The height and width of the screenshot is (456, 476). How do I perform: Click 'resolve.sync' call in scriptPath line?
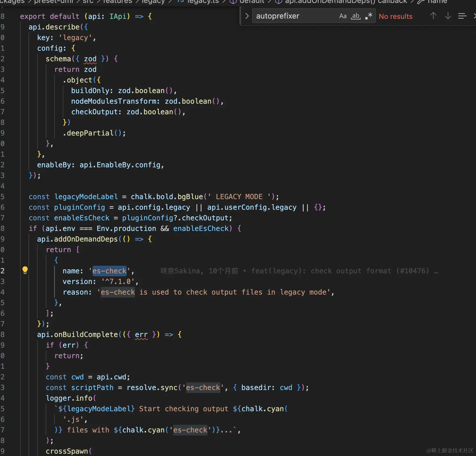[152, 388]
